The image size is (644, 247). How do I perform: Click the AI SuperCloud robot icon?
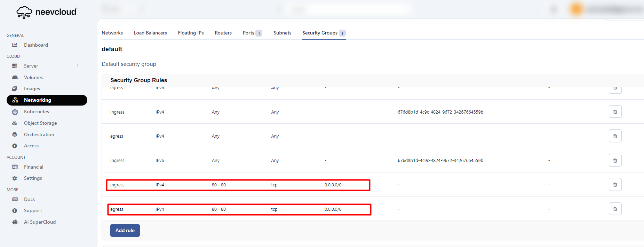coord(15,222)
